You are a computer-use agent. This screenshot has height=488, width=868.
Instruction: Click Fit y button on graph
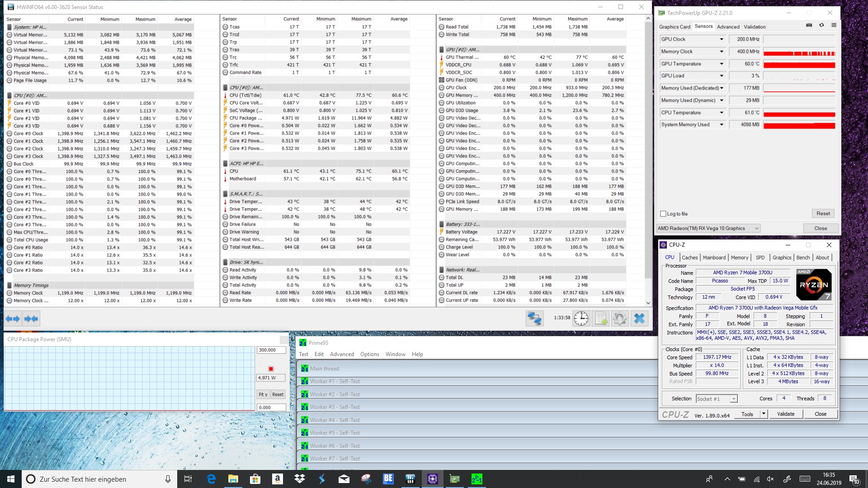click(263, 394)
